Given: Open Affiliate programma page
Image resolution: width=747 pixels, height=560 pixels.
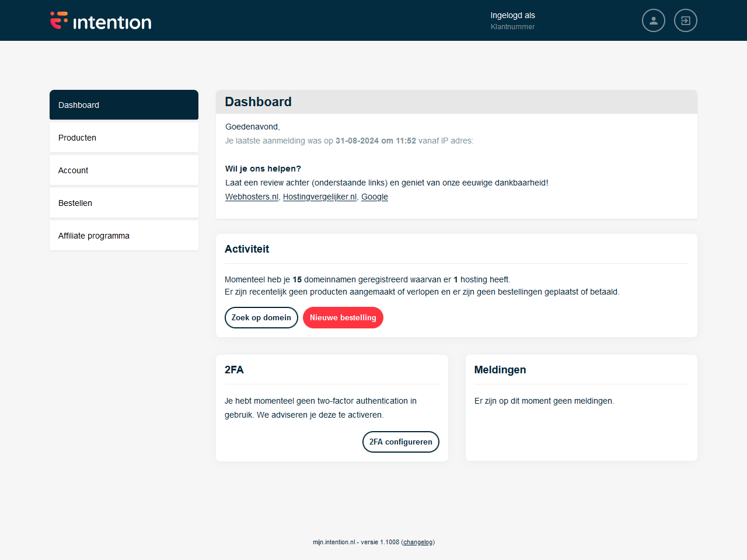Looking at the screenshot, I should point(124,236).
